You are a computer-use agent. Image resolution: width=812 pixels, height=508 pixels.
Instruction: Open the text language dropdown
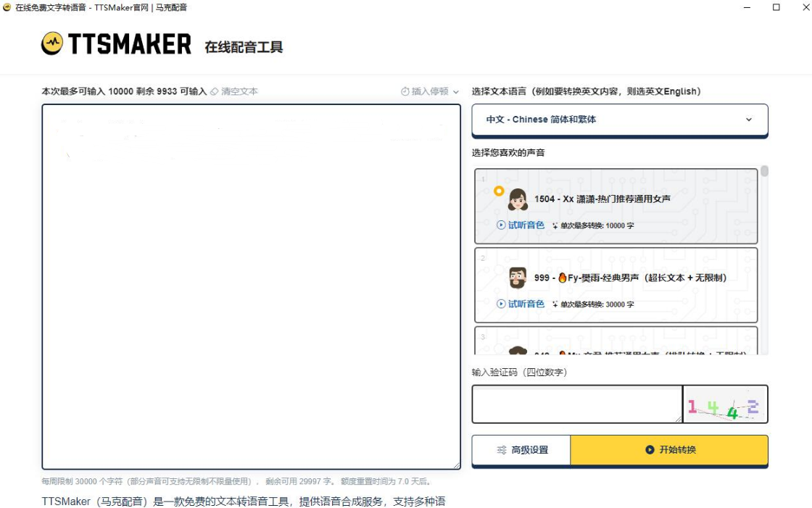620,120
